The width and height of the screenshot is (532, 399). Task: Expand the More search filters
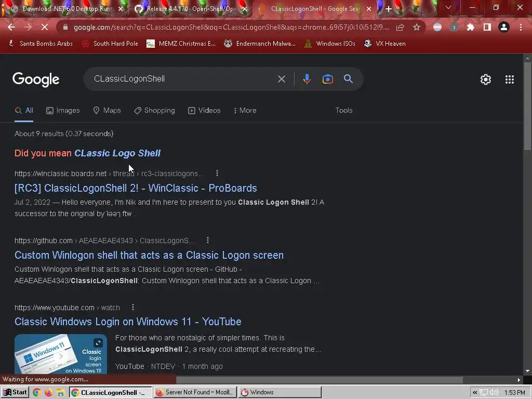[245, 111]
